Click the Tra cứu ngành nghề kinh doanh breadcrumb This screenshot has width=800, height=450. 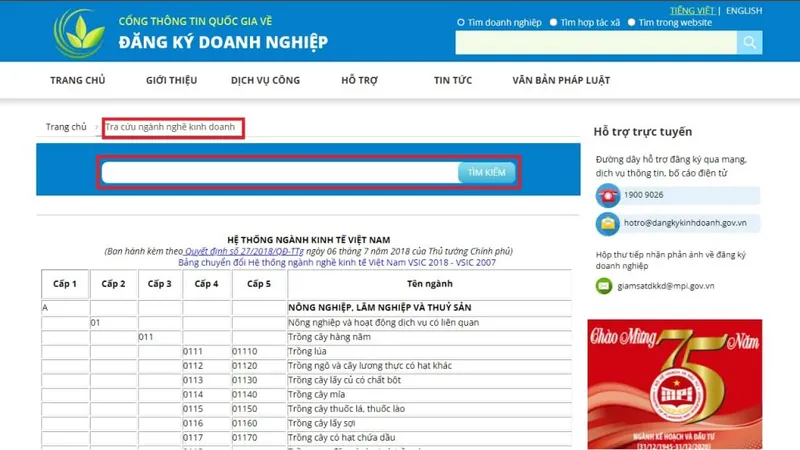click(170, 127)
